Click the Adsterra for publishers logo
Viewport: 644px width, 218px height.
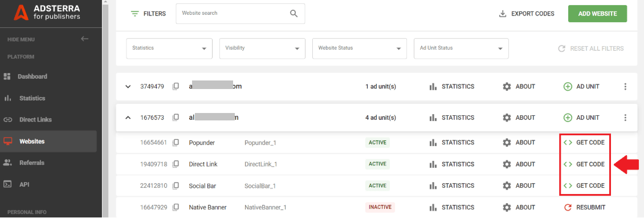[x=47, y=12]
